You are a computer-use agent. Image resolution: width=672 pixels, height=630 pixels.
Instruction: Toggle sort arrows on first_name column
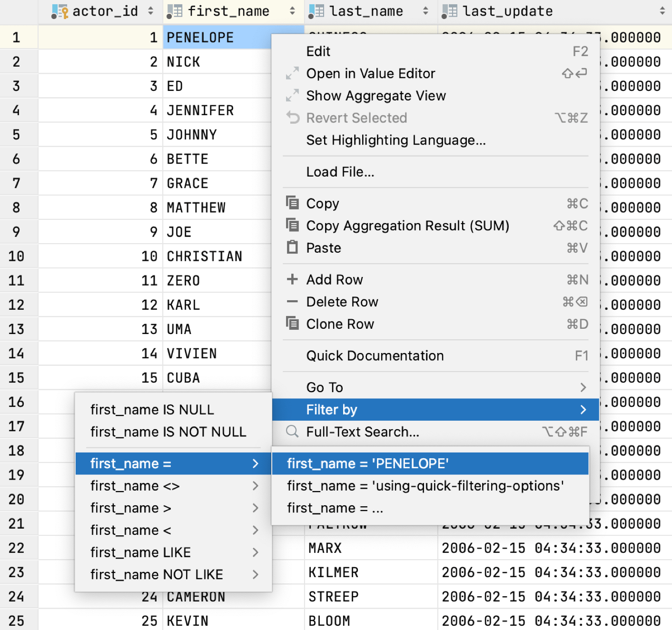[x=292, y=11]
